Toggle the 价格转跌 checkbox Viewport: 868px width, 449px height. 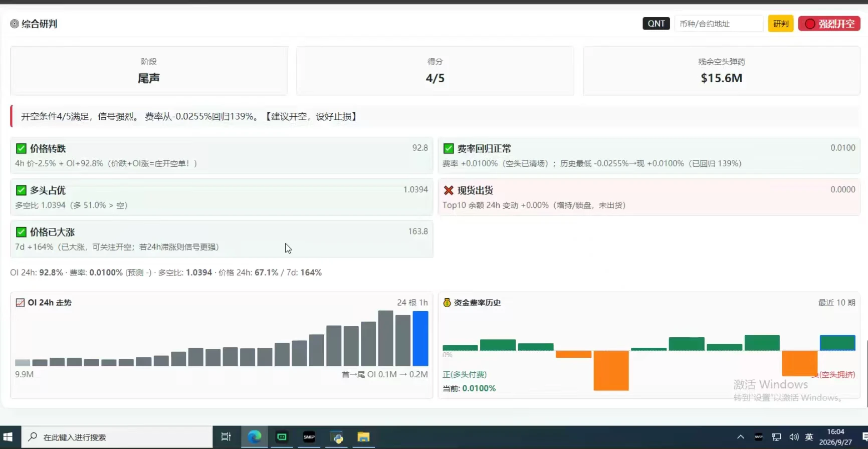21,148
